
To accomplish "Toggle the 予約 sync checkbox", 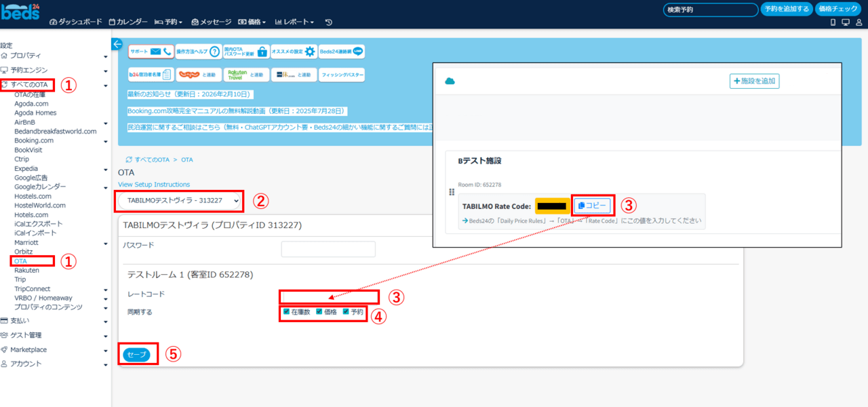I will [x=346, y=312].
